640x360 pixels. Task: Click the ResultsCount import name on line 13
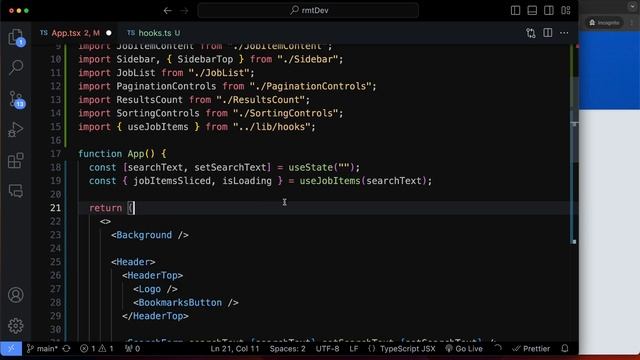pyautogui.click(x=149, y=100)
